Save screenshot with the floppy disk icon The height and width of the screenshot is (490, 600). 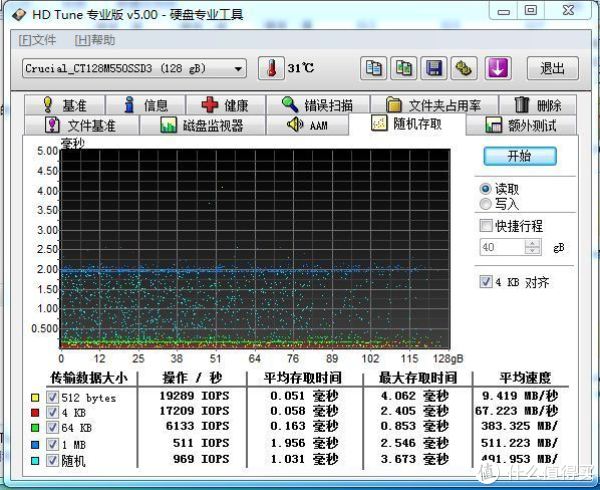434,68
